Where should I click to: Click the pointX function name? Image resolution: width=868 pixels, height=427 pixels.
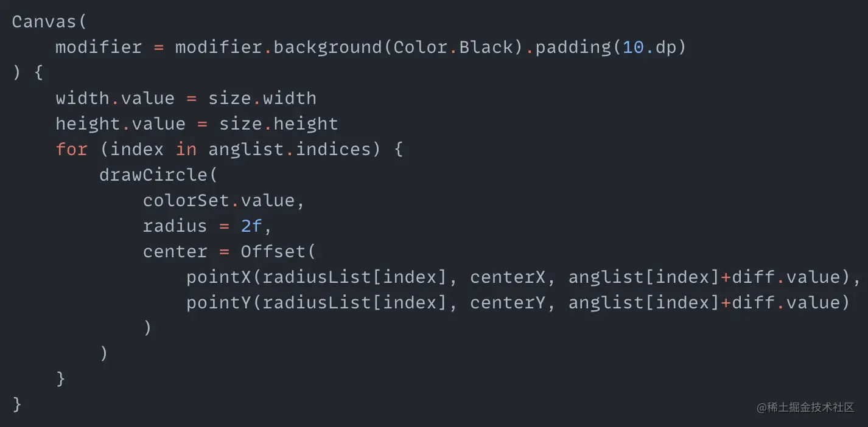coord(219,277)
